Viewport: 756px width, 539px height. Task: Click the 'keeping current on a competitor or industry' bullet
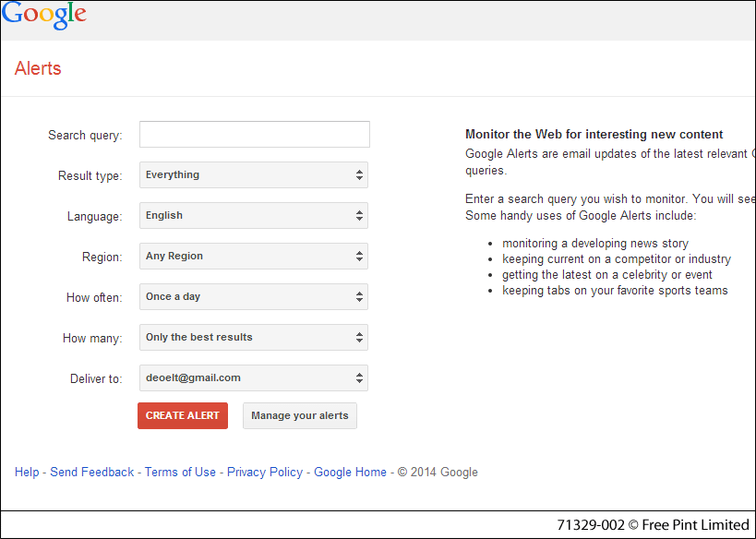617,259
